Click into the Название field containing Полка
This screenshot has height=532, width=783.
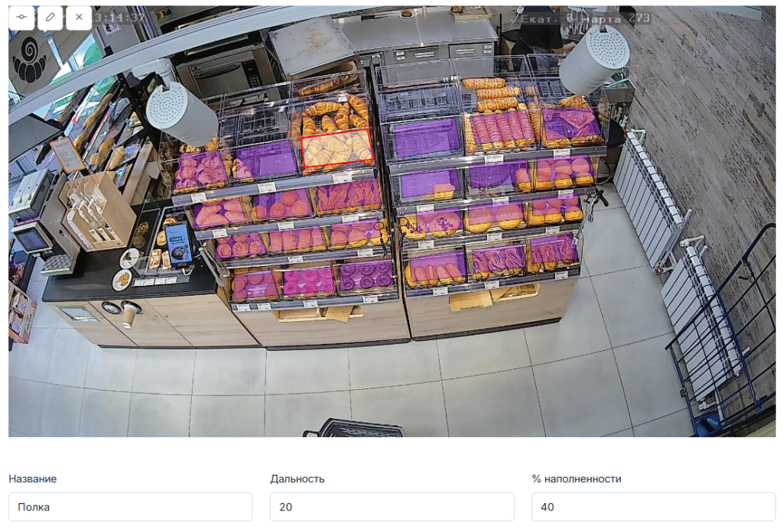(x=130, y=507)
